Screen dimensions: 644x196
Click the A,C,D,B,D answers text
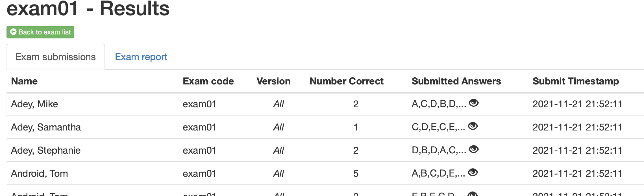coord(439,104)
